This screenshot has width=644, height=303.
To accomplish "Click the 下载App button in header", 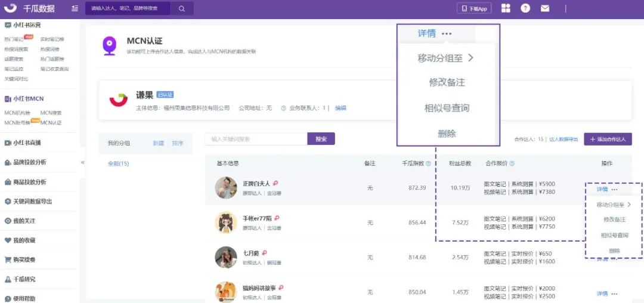I will pyautogui.click(x=474, y=8).
